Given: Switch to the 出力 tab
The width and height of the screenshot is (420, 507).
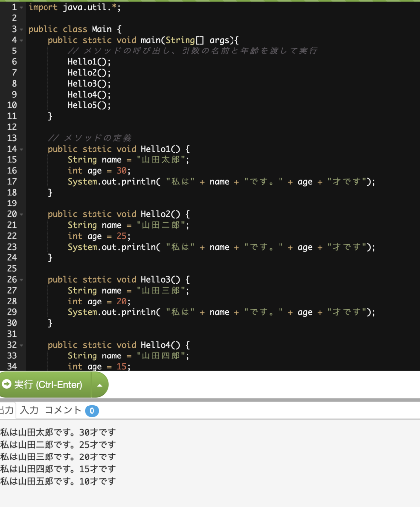Looking at the screenshot, I should [x=7, y=410].
